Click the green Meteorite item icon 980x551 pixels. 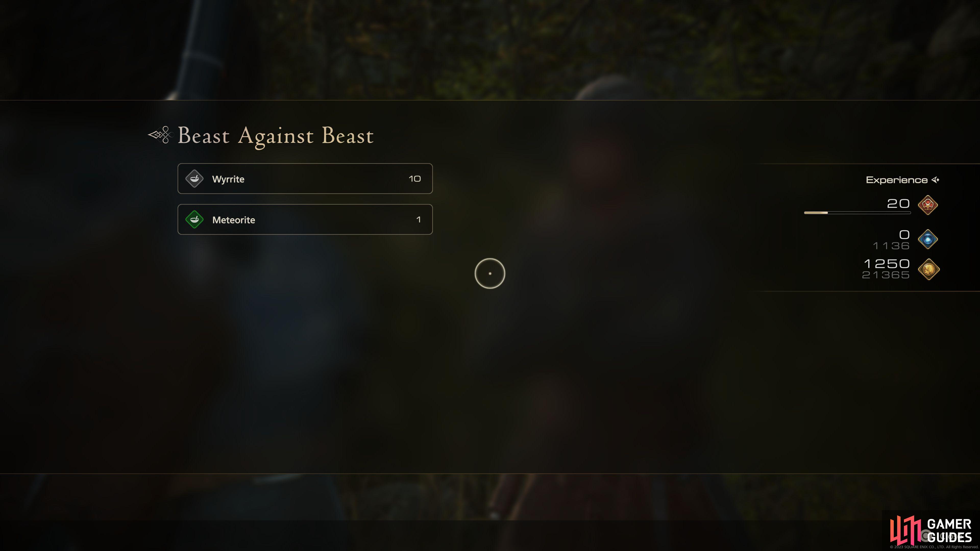194,219
